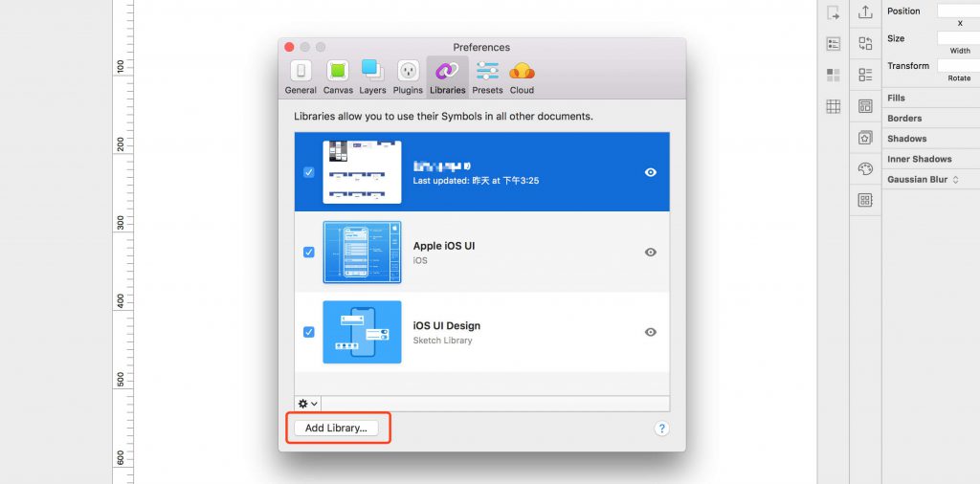This screenshot has height=484, width=980.
Task: Go to Cloud preferences
Action: pos(522,77)
